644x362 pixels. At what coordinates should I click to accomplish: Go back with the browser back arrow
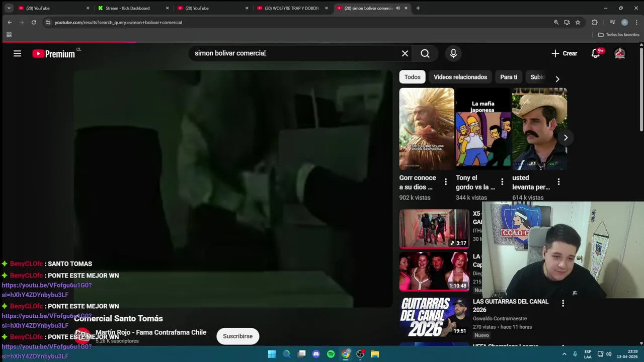click(x=10, y=22)
